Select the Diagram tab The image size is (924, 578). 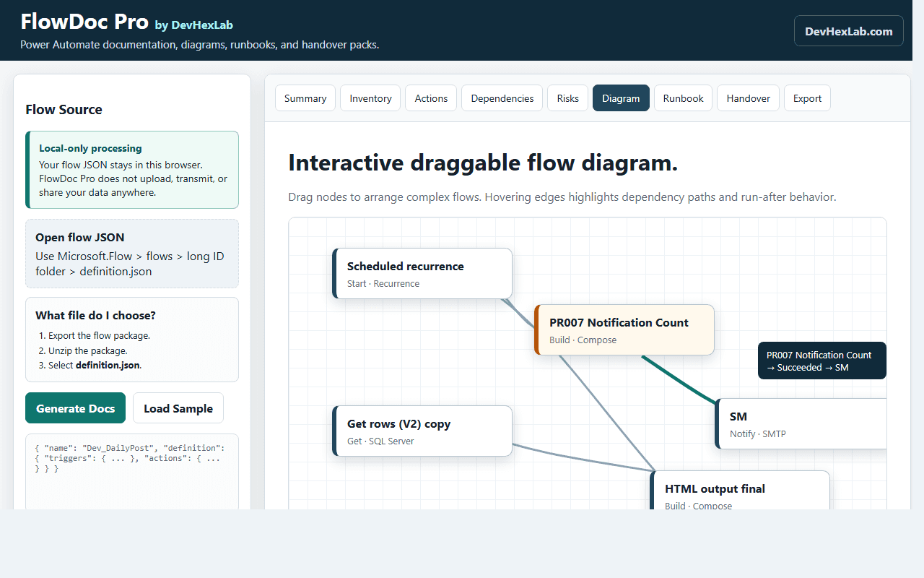tap(621, 98)
